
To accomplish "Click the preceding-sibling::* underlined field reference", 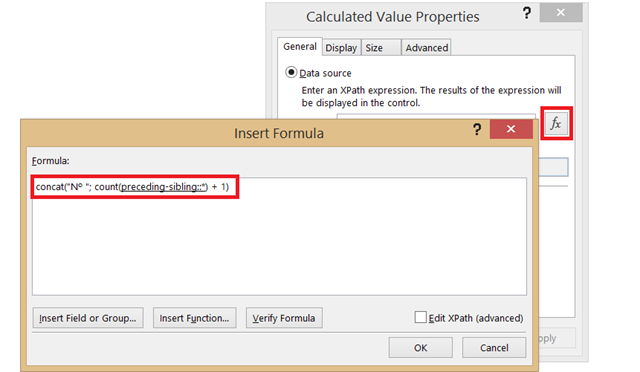I will point(164,187).
